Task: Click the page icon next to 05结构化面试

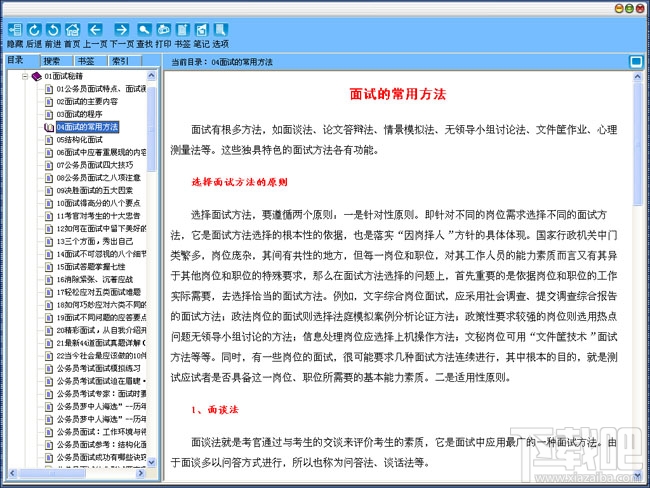Action: pyautogui.click(x=49, y=140)
